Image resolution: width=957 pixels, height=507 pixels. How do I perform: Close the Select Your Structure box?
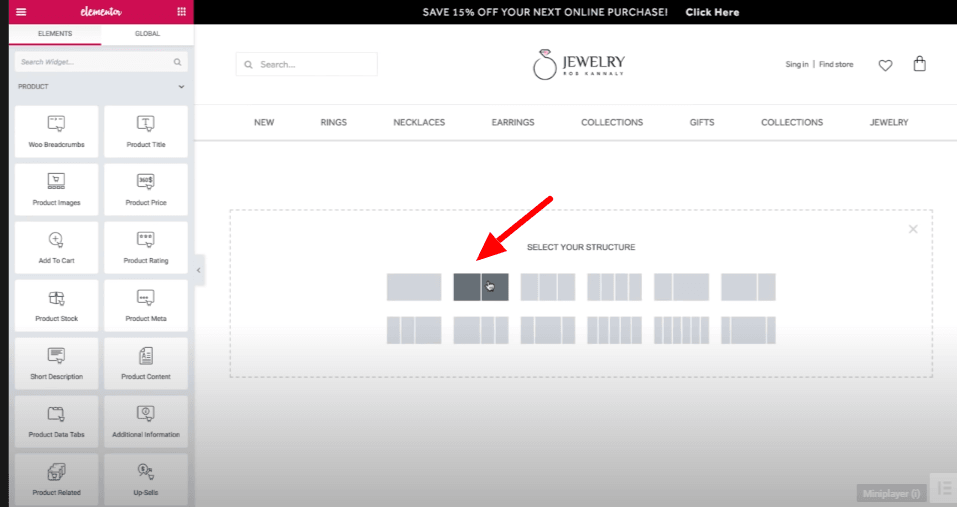[x=912, y=229]
